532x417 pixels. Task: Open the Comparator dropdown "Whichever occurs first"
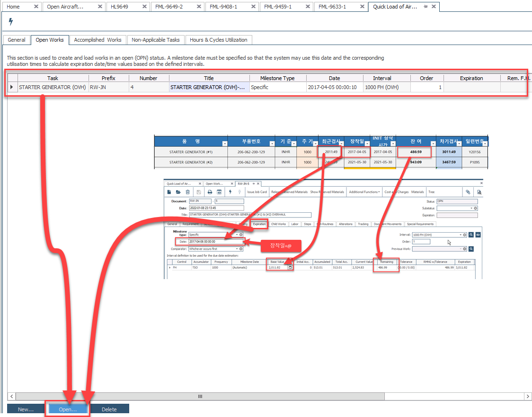(x=237, y=248)
